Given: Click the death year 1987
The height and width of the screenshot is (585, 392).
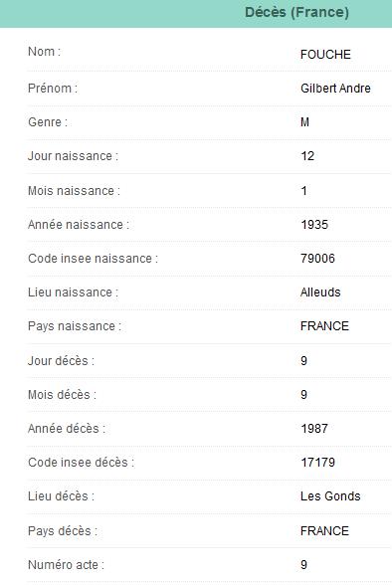Looking at the screenshot, I should click(314, 429).
